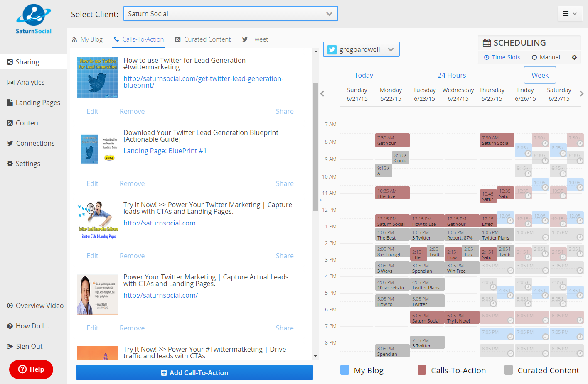Screen dimensions: 588x384
Task: Select Manual scheduling mode
Action: point(546,57)
